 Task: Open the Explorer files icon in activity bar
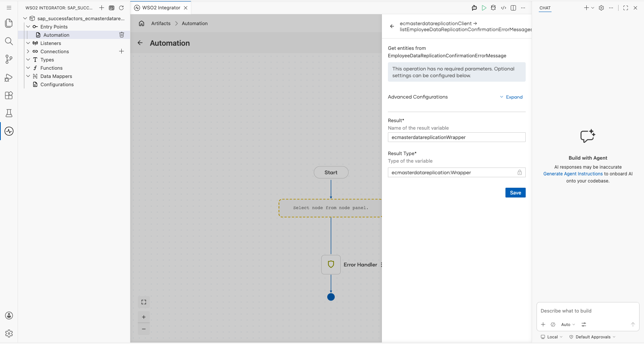click(x=9, y=23)
